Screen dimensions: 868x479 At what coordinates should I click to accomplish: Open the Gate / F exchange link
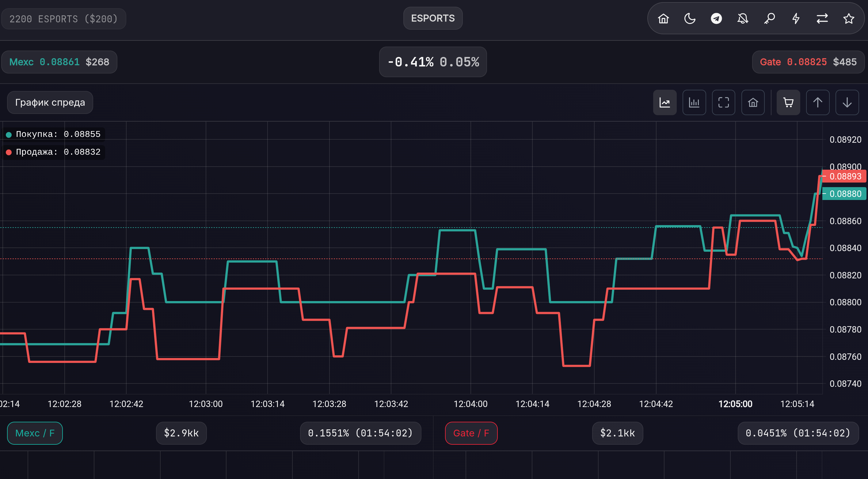[x=471, y=433]
